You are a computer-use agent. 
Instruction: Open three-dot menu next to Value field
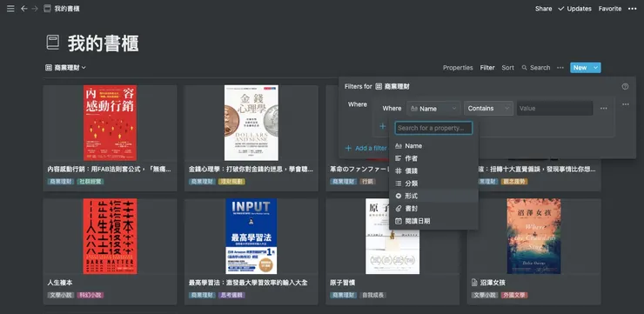click(x=603, y=109)
